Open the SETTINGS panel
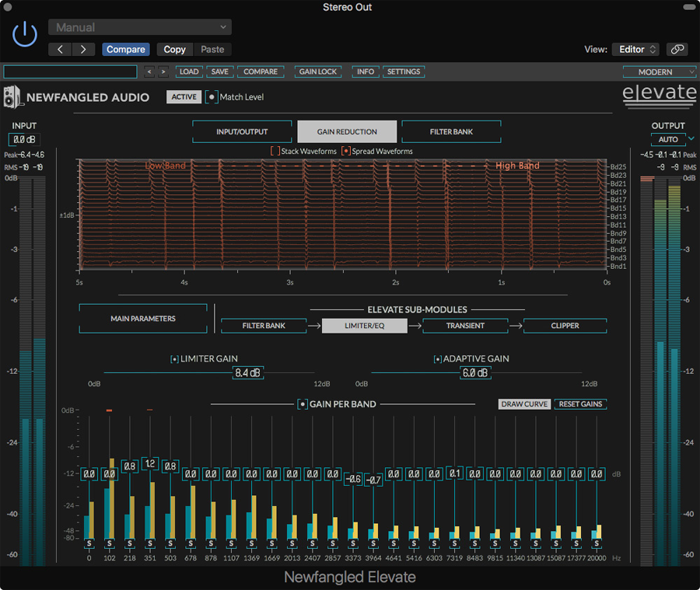The image size is (700, 590). tap(404, 72)
